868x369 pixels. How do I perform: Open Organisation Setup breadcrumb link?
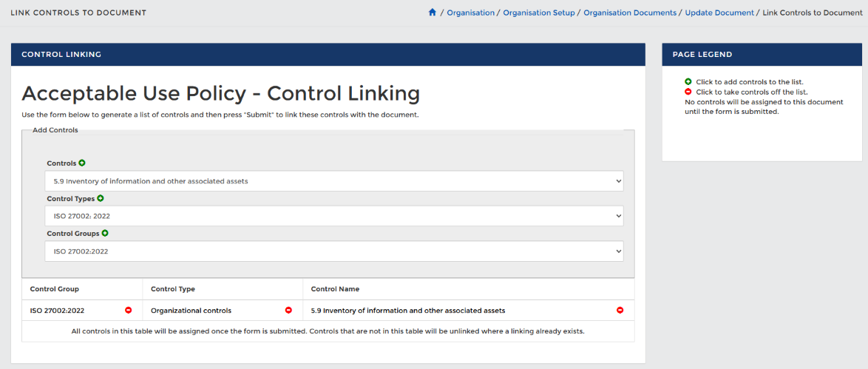pyautogui.click(x=539, y=13)
